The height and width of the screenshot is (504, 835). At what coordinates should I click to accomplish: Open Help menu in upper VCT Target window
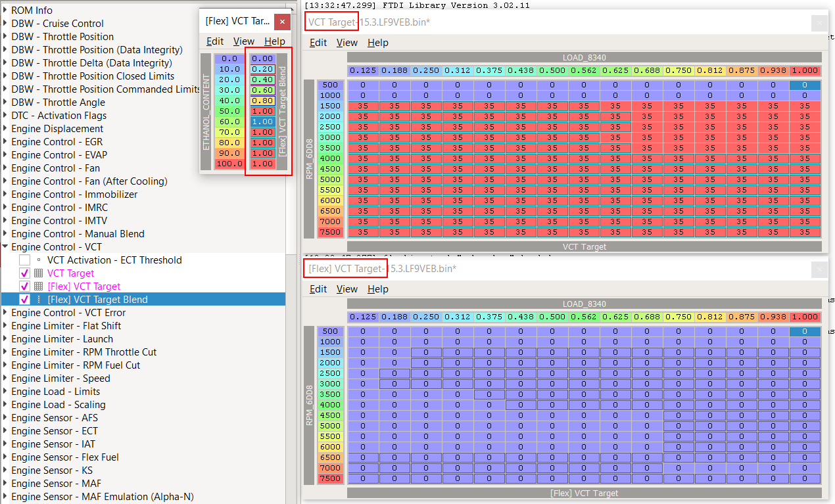[378, 43]
